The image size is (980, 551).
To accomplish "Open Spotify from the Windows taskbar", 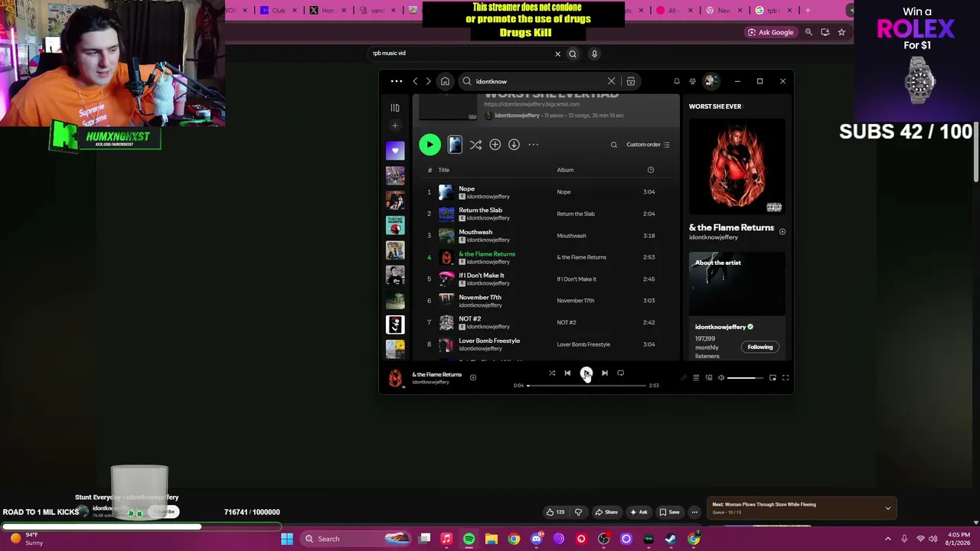I will [469, 539].
